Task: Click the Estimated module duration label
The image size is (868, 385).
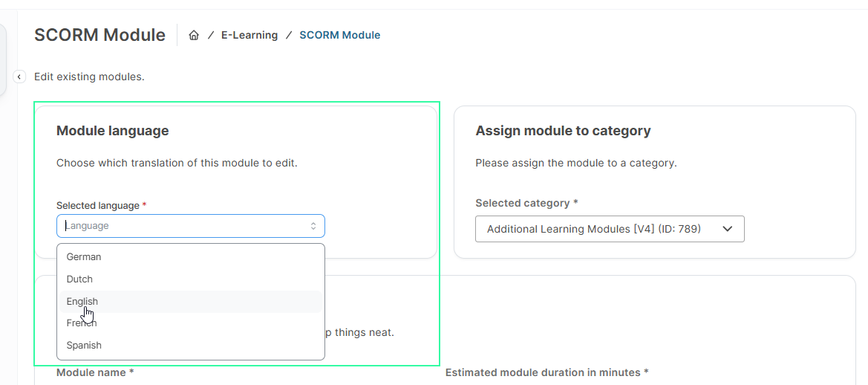Action: pos(546,372)
